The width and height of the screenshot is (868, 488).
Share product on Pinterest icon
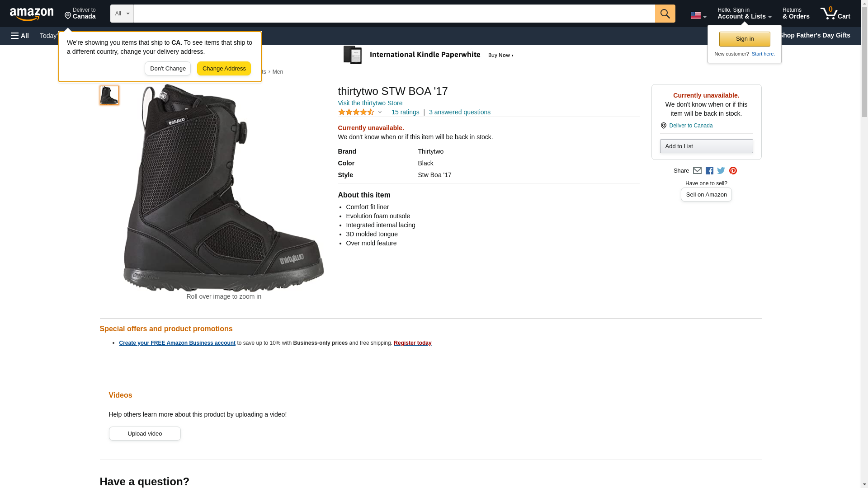coord(733,171)
